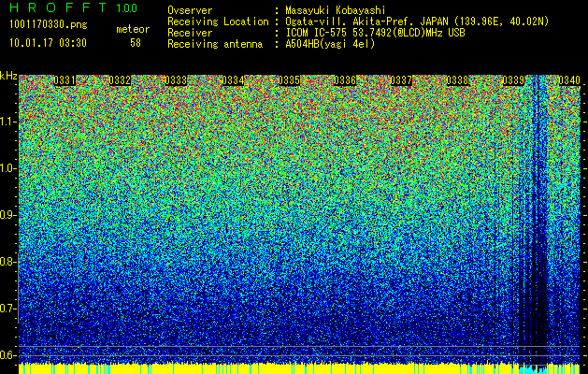
Task: Select the 0331 time marker
Action: coord(65,80)
